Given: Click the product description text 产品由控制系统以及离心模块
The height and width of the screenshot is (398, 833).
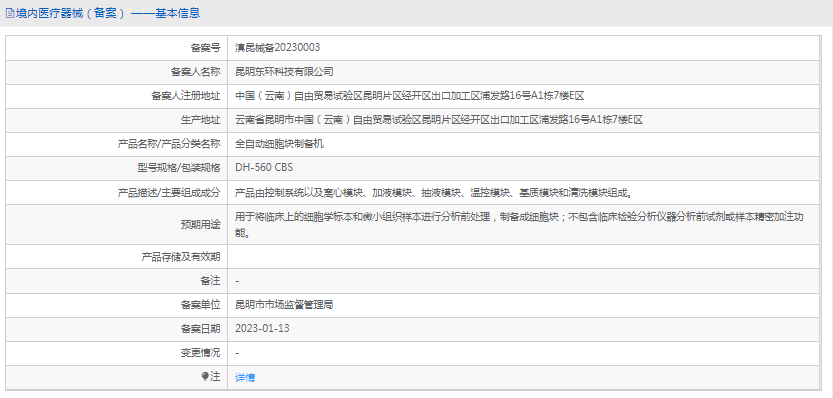Looking at the screenshot, I should 434,192.
